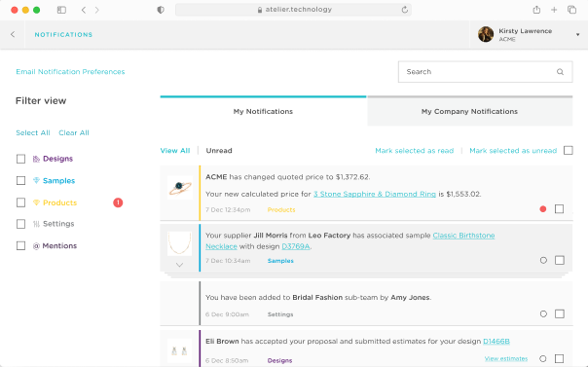This screenshot has width=588, height=367.
Task: Expand the stacked necklace notification chevron
Action: point(180,265)
